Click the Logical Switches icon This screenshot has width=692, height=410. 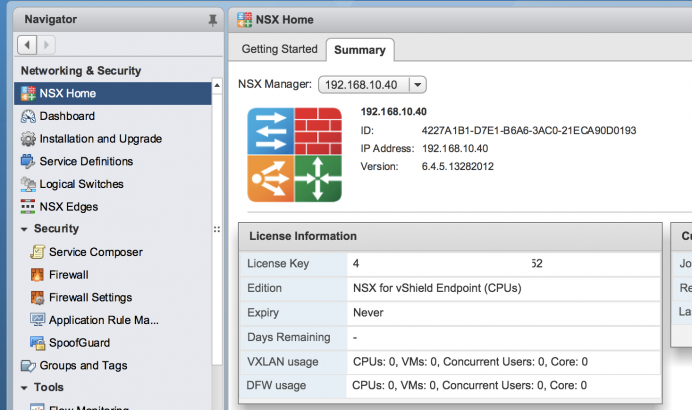(28, 184)
